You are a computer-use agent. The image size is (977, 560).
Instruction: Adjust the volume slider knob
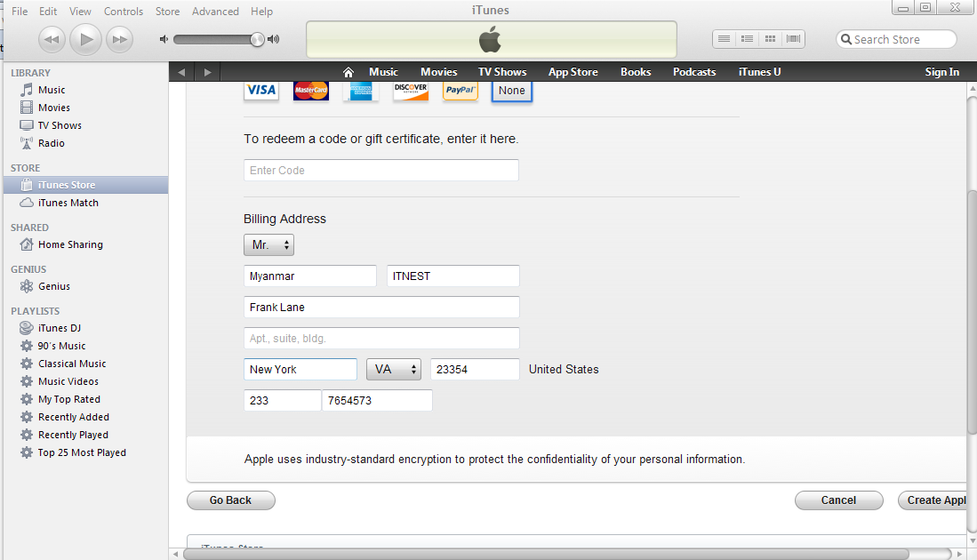point(257,39)
